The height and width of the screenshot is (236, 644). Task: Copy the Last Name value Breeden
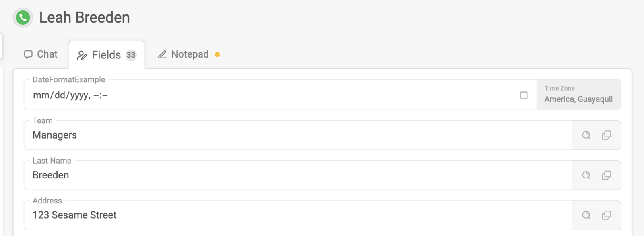(606, 175)
